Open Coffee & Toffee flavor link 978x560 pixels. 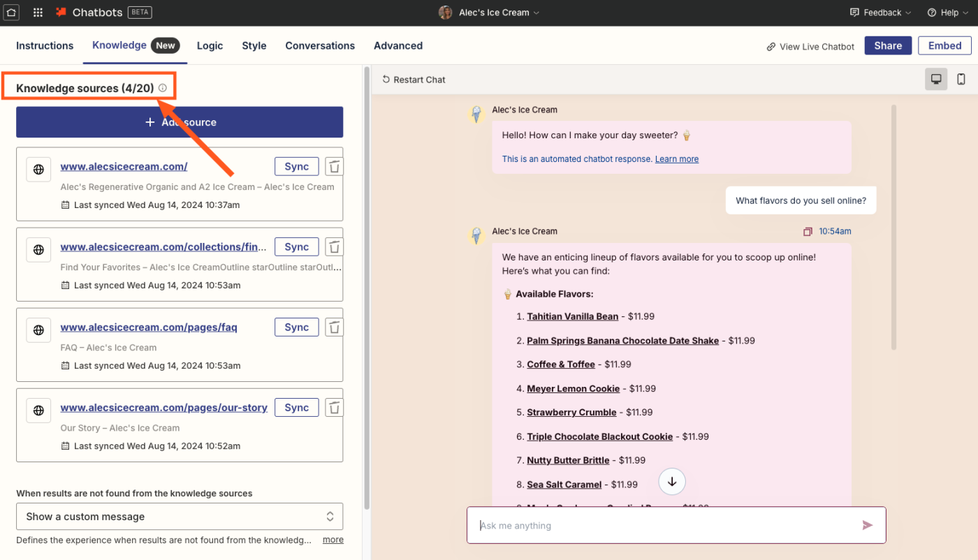coord(561,364)
